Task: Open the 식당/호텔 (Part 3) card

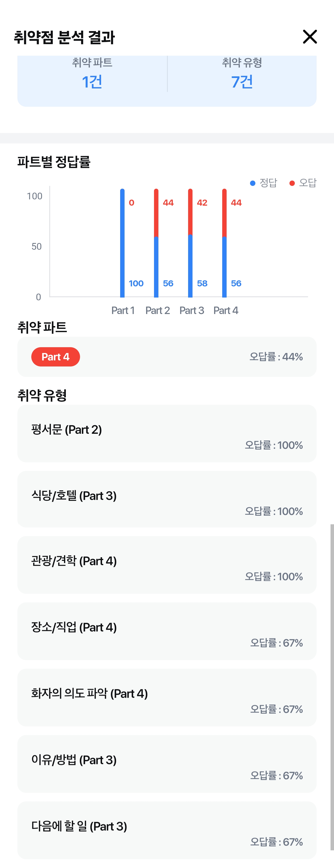Action: click(167, 499)
